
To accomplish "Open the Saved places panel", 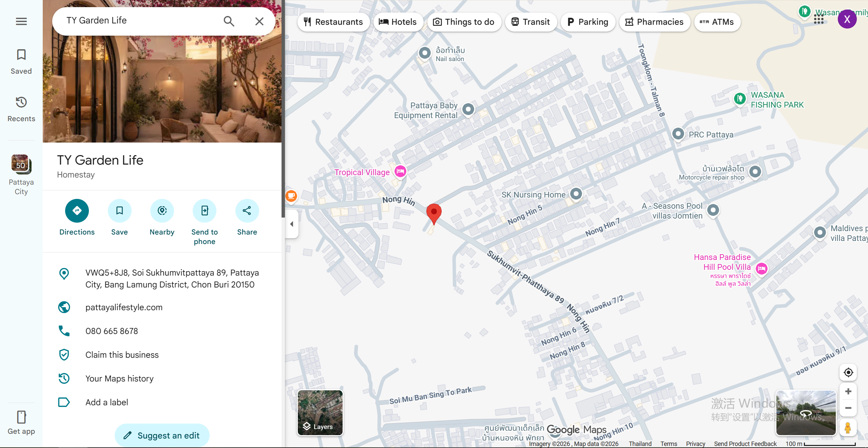I will pos(21,61).
